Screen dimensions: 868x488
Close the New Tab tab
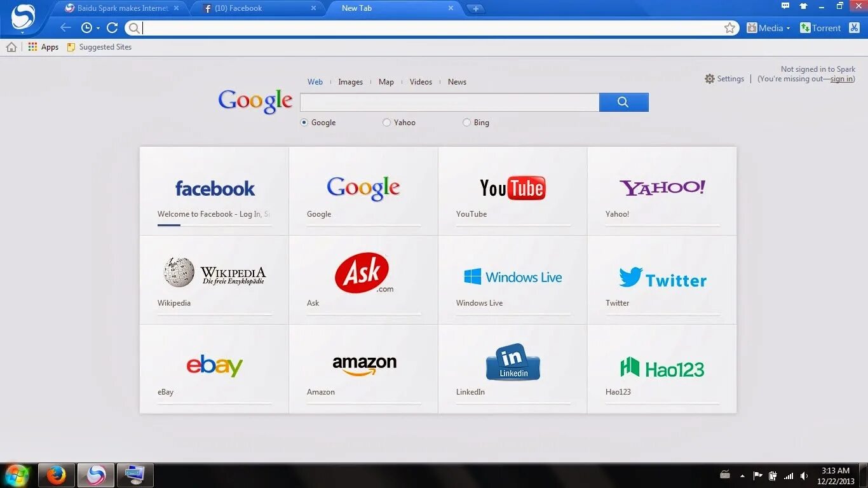coord(451,8)
